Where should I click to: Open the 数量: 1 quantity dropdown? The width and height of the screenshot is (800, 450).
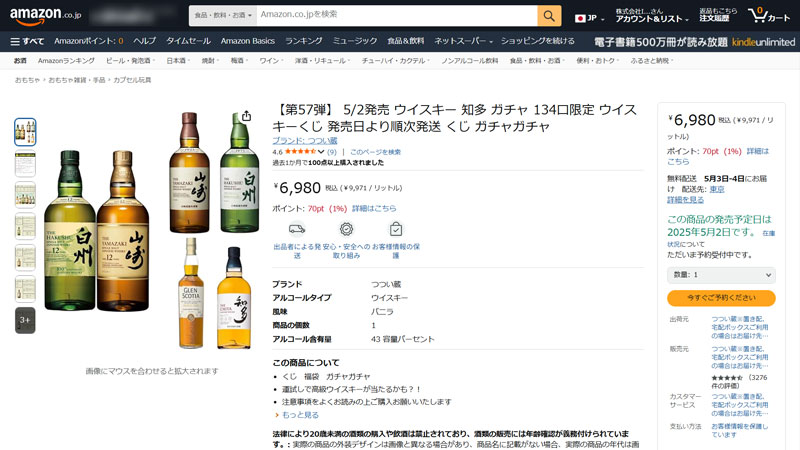point(721,275)
